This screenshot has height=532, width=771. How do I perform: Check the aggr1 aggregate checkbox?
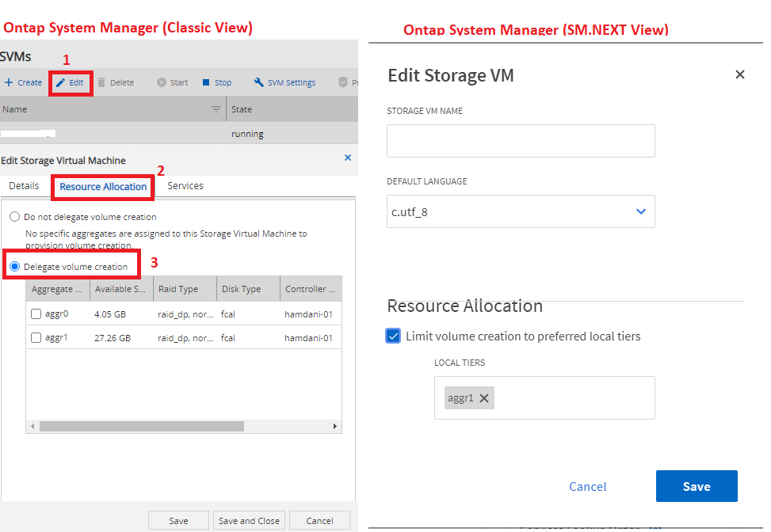click(x=36, y=338)
